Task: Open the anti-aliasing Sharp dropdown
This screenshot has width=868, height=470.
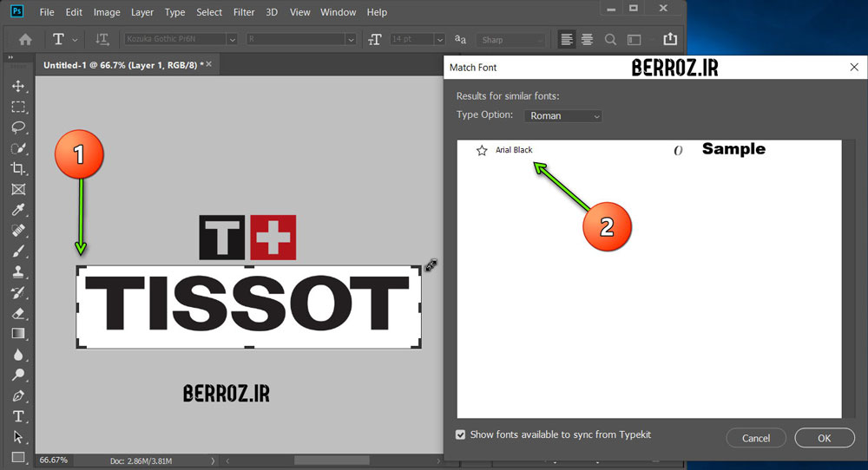Action: tap(510, 40)
